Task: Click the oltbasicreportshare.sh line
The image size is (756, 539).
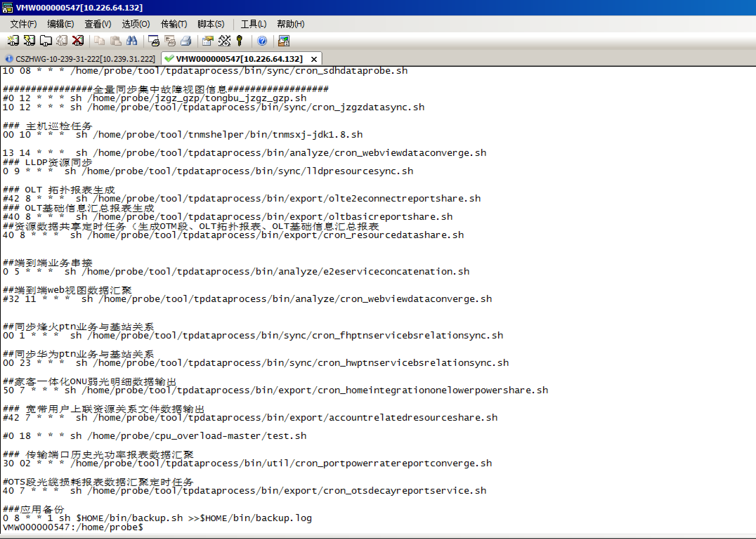Action: (228, 217)
